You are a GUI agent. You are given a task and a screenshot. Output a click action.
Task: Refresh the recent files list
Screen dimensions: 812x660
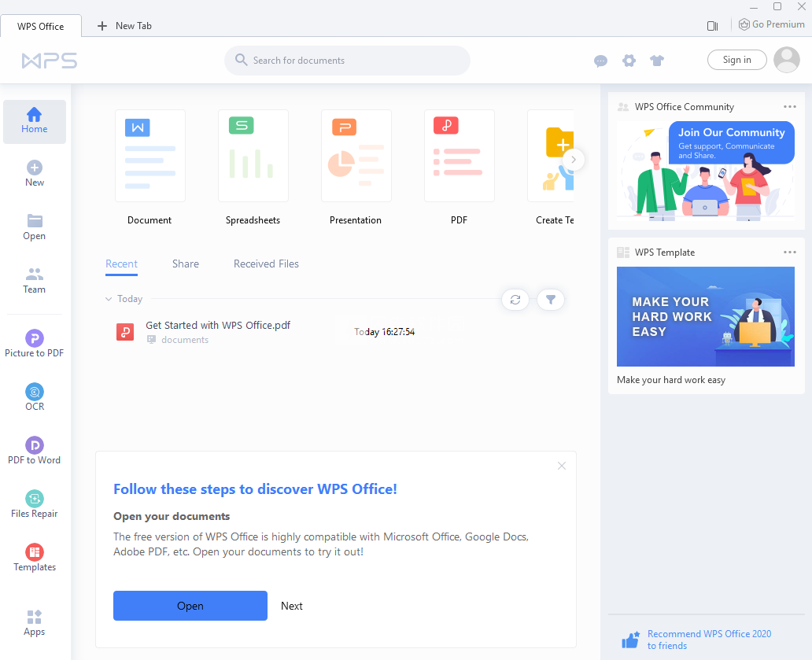515,299
